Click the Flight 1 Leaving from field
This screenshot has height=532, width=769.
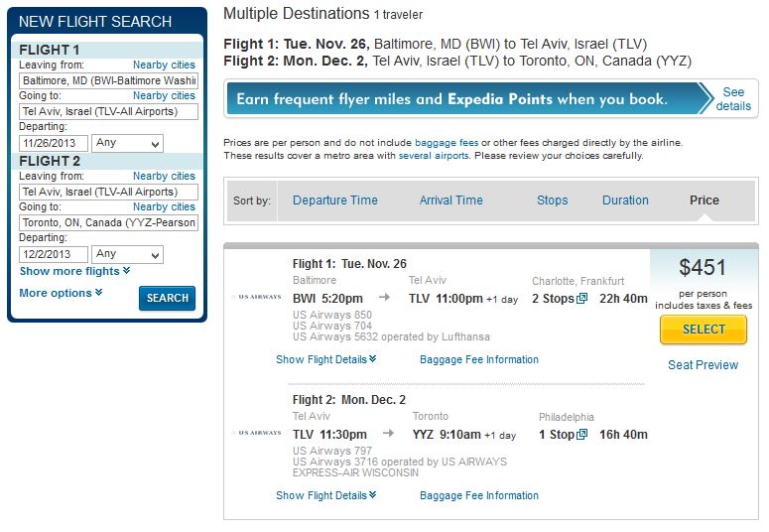pos(109,80)
